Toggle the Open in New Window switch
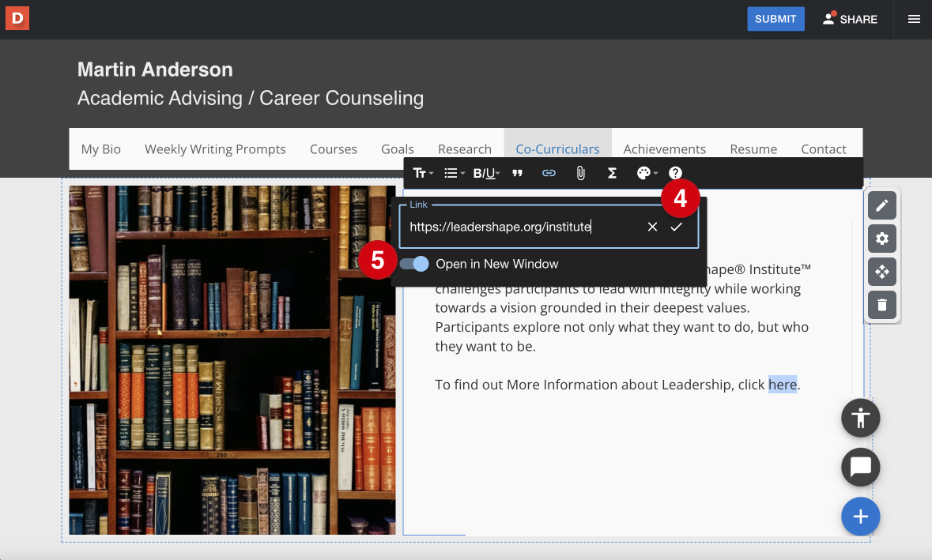The width and height of the screenshot is (932, 560). coord(414,264)
